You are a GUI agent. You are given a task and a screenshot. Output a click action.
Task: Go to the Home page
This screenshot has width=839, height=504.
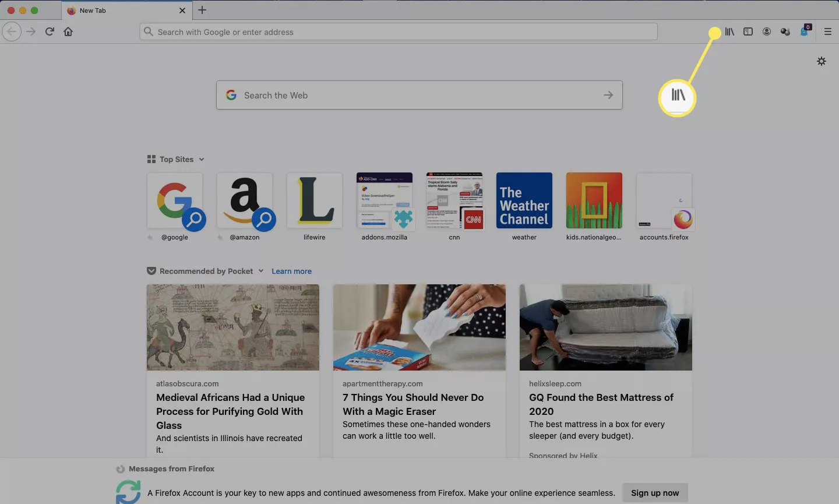68,32
